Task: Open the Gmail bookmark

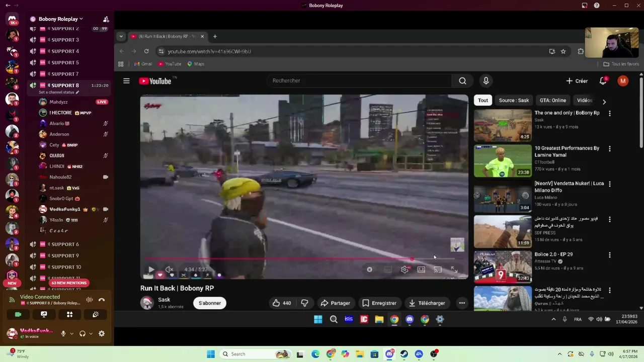Action: click(x=143, y=64)
